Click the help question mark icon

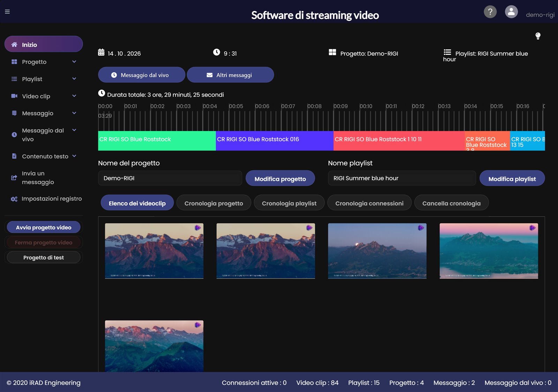490,12
